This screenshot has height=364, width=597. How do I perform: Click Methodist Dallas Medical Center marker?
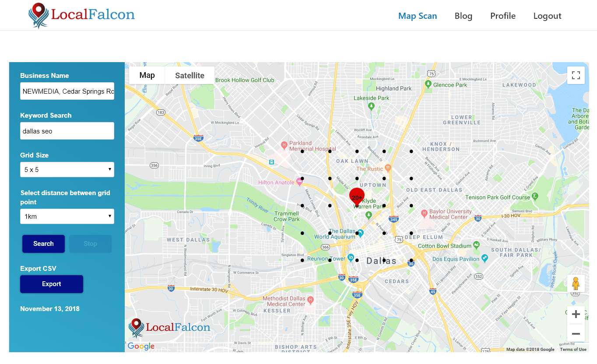click(310, 300)
